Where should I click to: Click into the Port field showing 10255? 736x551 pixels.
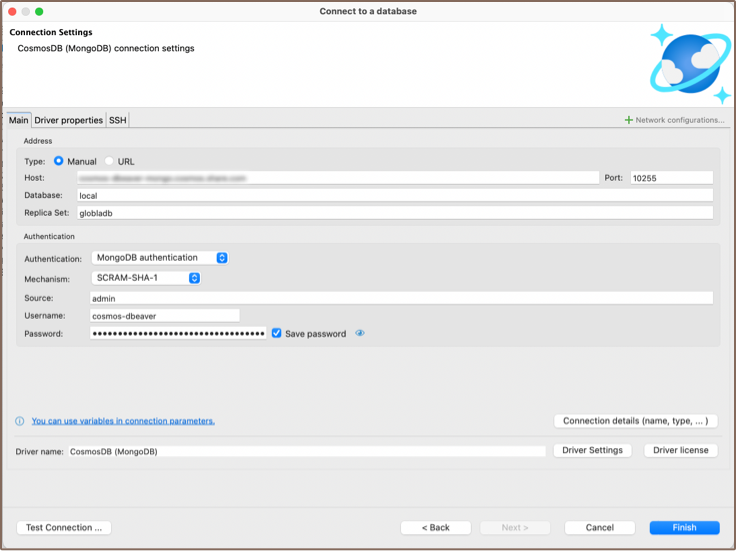670,178
